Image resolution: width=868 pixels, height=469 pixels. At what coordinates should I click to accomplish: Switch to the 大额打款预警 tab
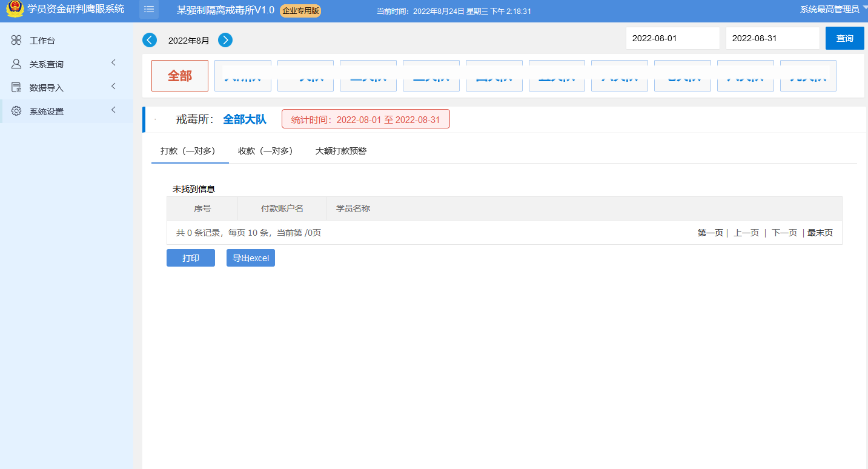341,151
